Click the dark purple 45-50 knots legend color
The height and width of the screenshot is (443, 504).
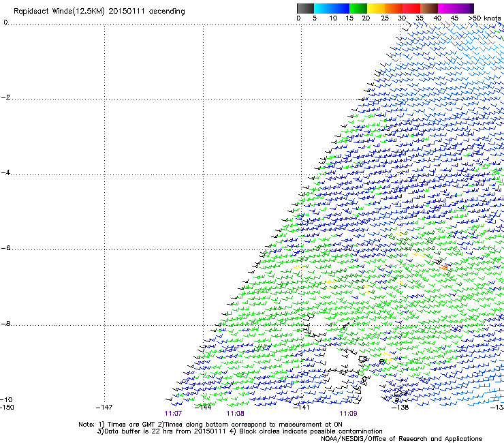tap(464, 8)
